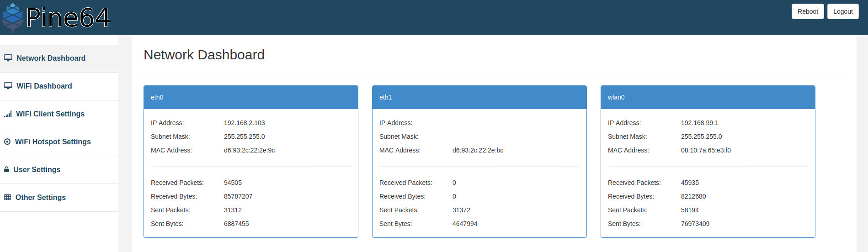Select MAC address 08:10:7a:65:e3:f0
This screenshot has width=868, height=252.
pyautogui.click(x=706, y=150)
